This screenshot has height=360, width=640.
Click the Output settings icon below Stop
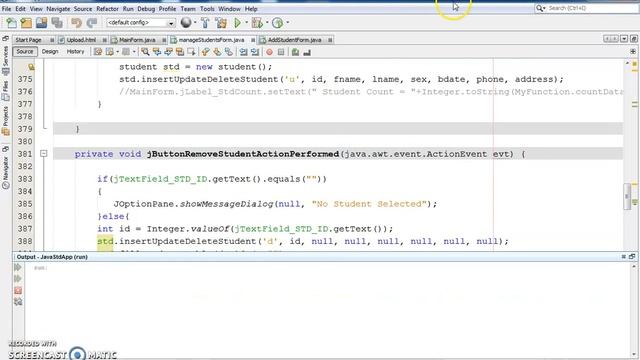18,302
